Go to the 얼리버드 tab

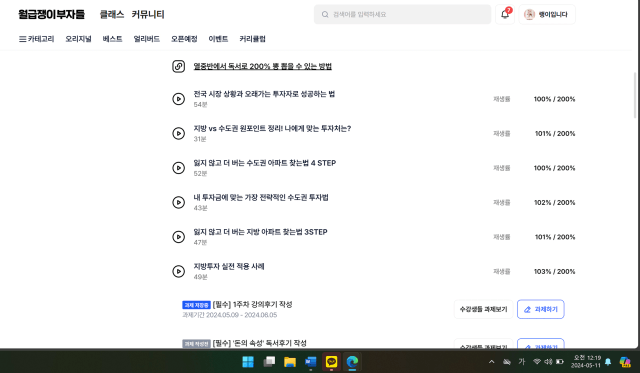147,39
